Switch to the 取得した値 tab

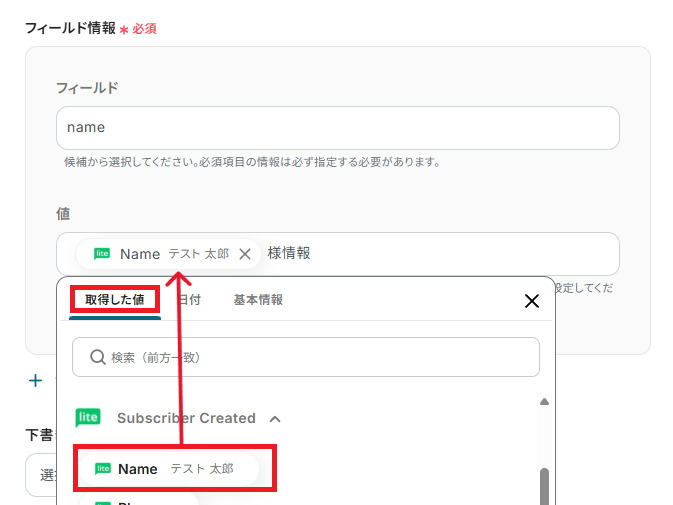(x=115, y=299)
